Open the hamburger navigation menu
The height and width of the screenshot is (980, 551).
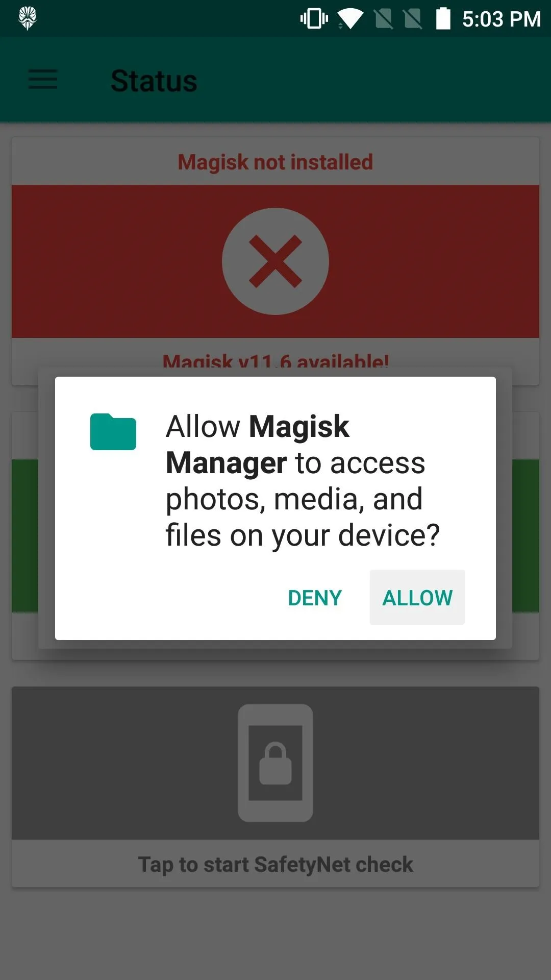pos(43,80)
